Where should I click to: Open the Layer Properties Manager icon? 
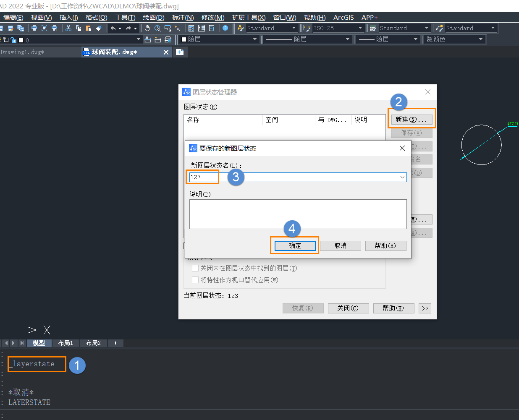tap(148, 39)
